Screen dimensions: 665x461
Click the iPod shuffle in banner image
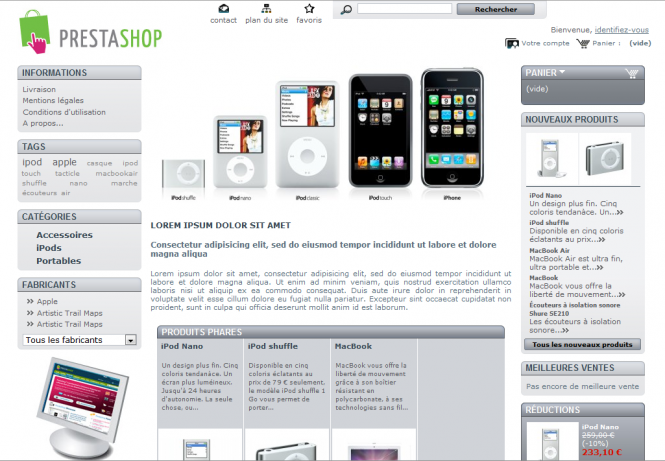coord(183,173)
